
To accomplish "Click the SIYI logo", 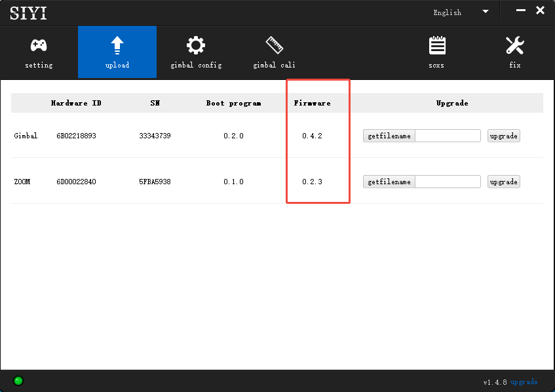I will (28, 12).
